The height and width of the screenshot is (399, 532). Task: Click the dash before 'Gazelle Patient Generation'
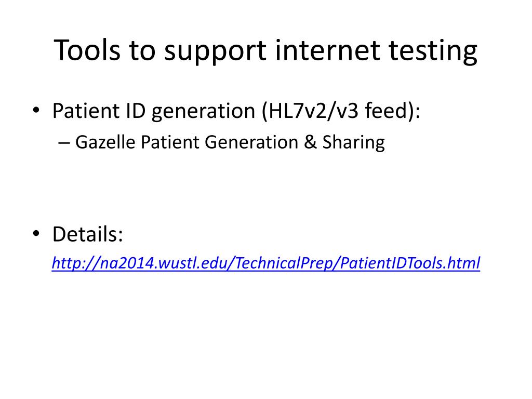[64, 143]
